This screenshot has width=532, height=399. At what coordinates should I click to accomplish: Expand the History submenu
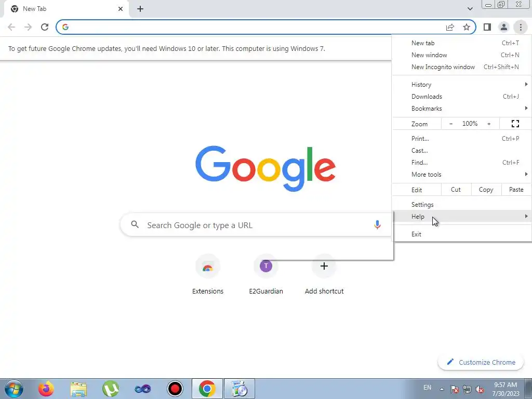pos(462,85)
